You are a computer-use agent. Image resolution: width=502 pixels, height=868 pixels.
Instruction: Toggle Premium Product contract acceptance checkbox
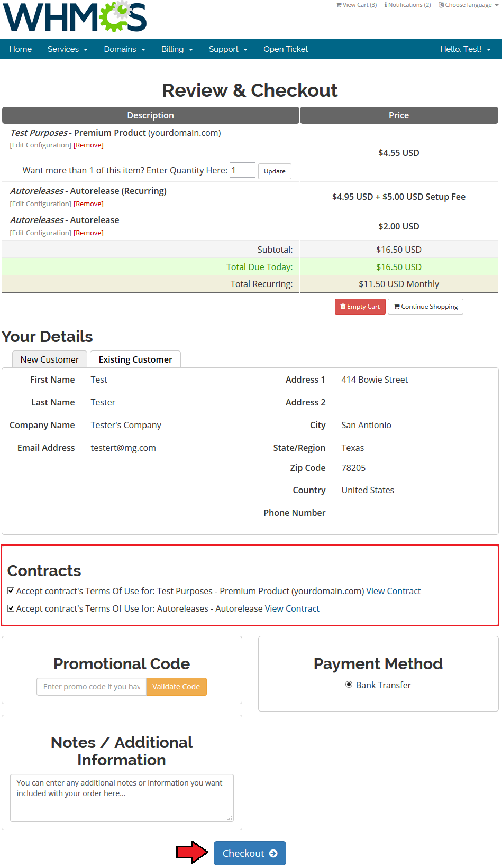[11, 591]
